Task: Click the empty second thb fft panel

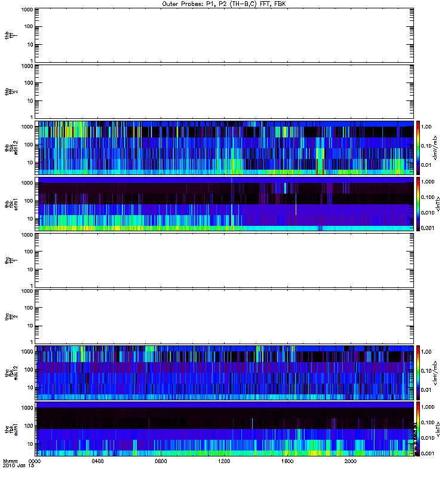Action: (224, 91)
